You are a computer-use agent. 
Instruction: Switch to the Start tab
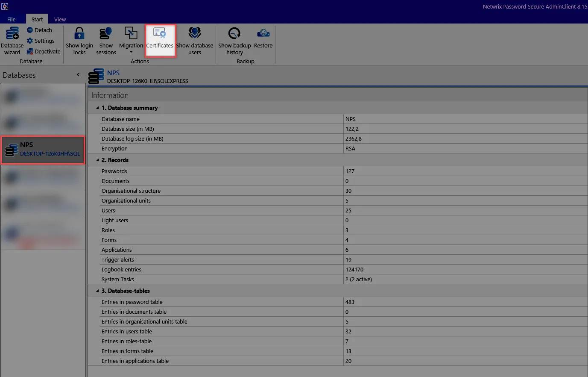click(37, 19)
